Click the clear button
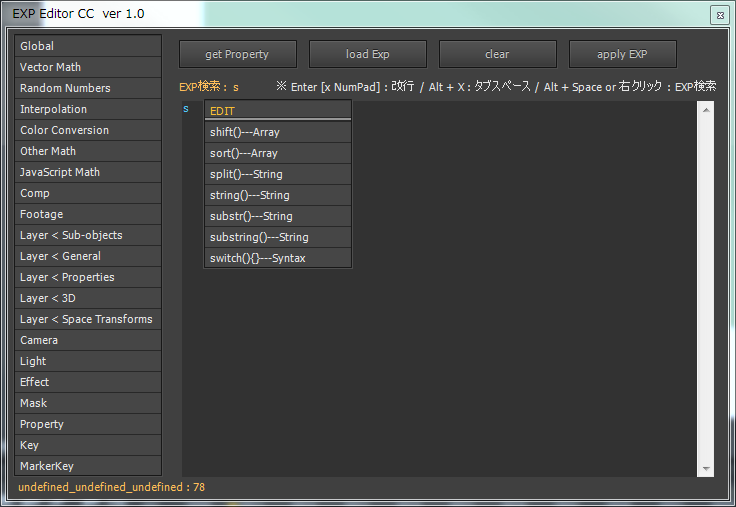The height and width of the screenshot is (507, 736). (498, 54)
